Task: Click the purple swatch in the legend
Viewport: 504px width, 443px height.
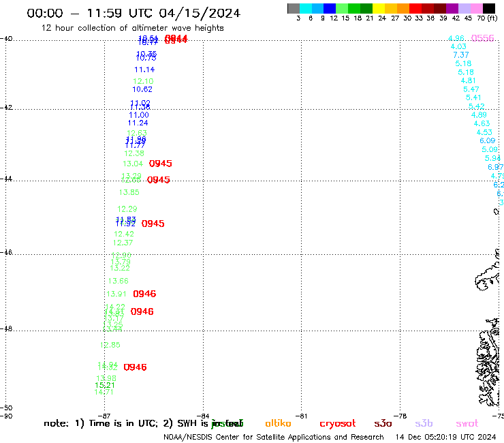Action: pyautogui.click(x=452, y=8)
